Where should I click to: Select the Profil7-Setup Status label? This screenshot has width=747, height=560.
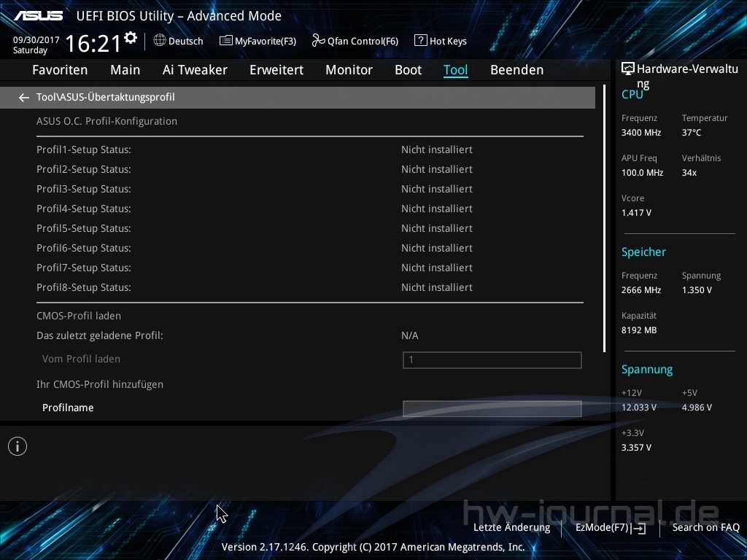(x=84, y=268)
